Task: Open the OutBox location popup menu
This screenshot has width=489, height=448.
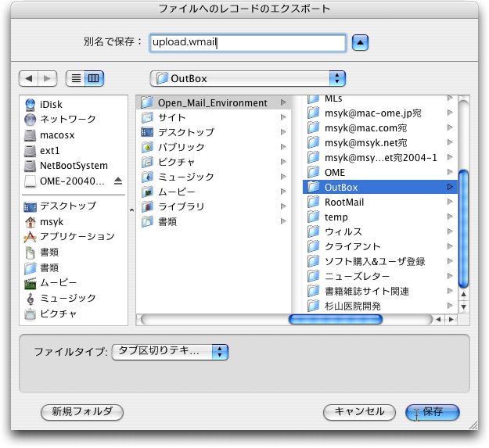Action: click(247, 78)
